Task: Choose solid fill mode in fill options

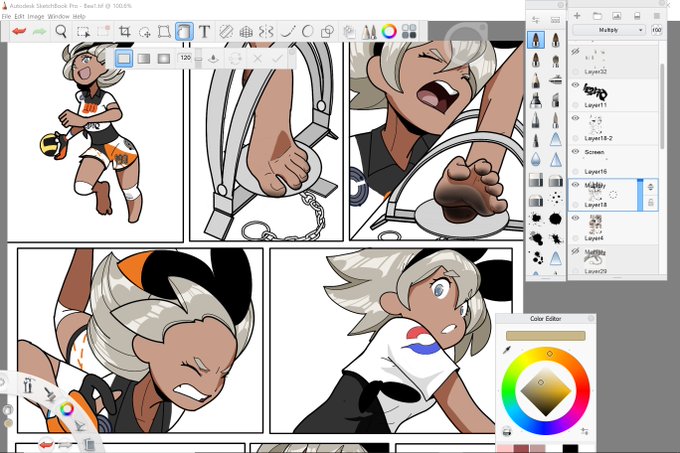Action: [124, 58]
